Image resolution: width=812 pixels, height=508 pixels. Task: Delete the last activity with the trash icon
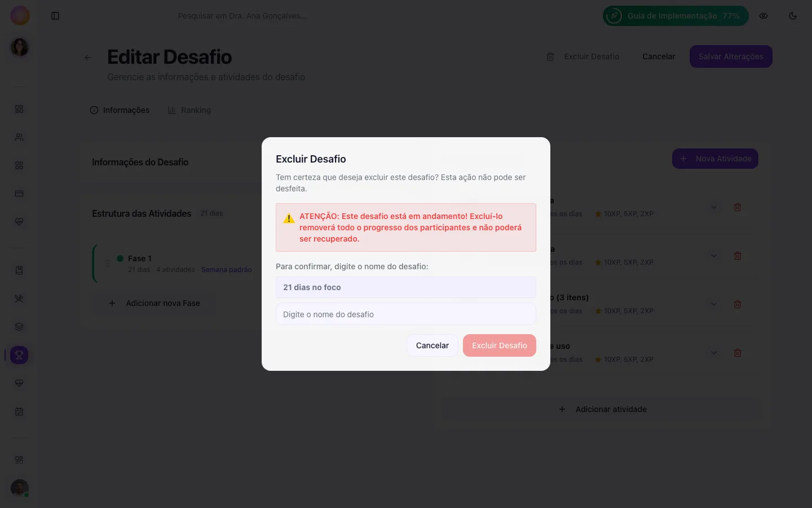[737, 353]
